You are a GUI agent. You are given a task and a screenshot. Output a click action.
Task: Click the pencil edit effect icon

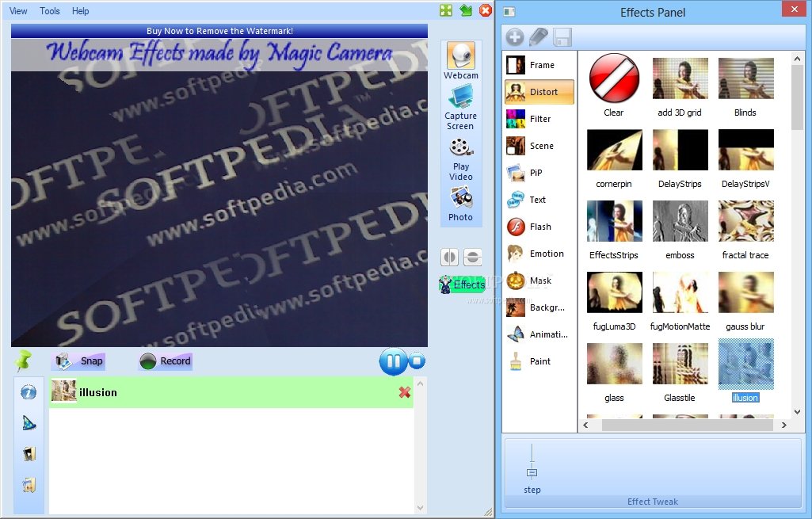pos(539,36)
